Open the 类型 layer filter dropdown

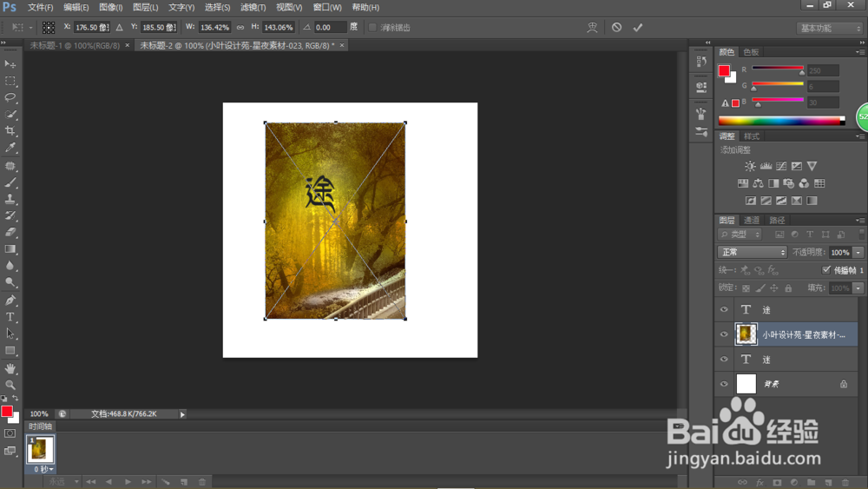pyautogui.click(x=740, y=235)
